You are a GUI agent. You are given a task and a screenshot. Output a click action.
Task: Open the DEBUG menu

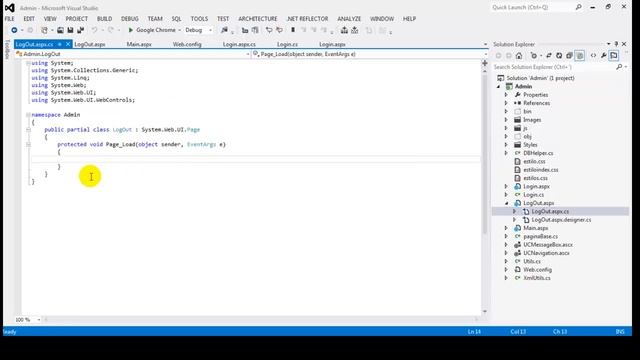coord(130,19)
